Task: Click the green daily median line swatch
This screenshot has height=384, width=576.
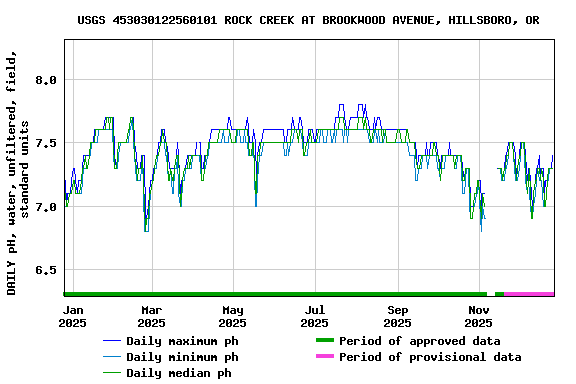Action: pyautogui.click(x=112, y=373)
